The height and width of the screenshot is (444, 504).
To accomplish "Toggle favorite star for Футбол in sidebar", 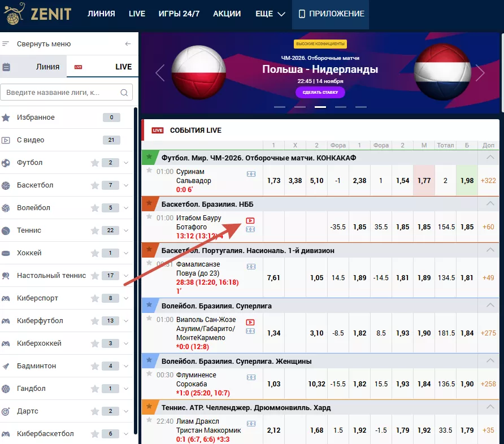I will 95,163.
